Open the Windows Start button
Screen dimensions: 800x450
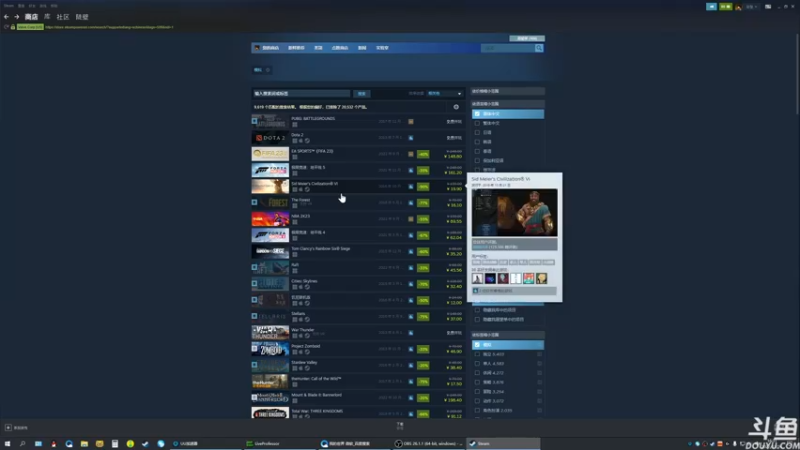(7, 444)
